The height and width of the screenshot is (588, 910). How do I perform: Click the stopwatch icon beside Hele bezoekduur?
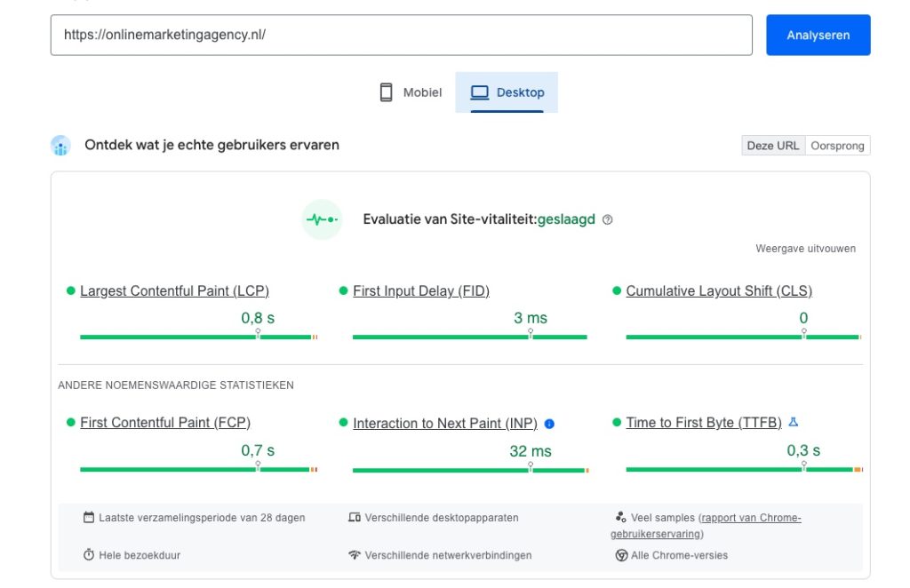coord(88,554)
